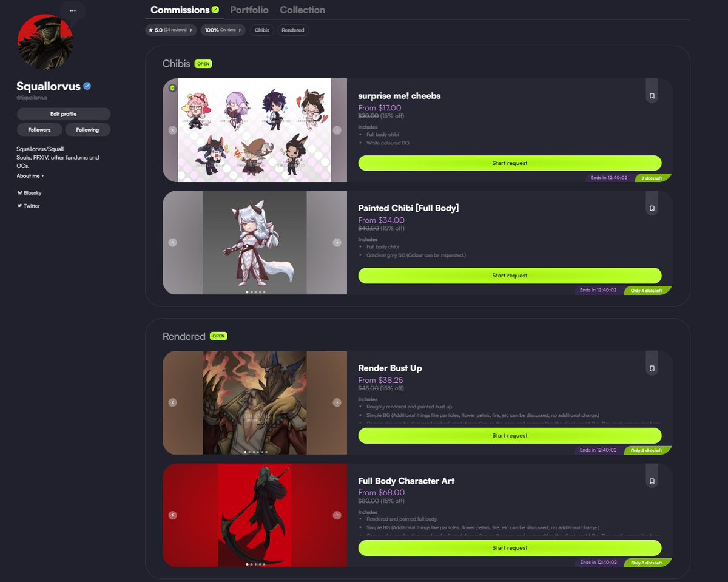
Task: Show previous image on surprise me! cheebs
Action: [173, 130]
